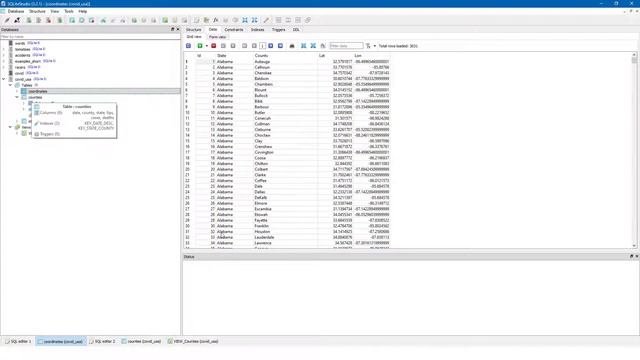Float the Status panel
The height and width of the screenshot is (360, 640).
[x=631, y=256]
